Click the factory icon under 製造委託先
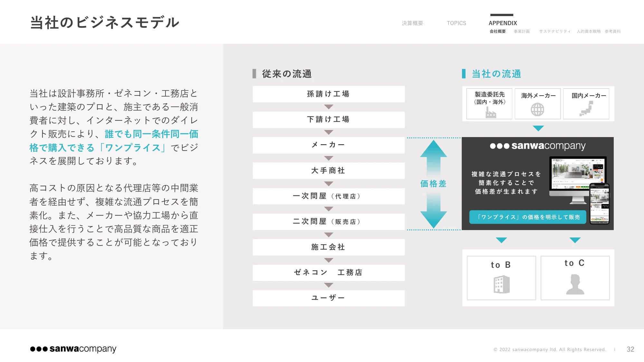644x362 pixels. point(490,112)
